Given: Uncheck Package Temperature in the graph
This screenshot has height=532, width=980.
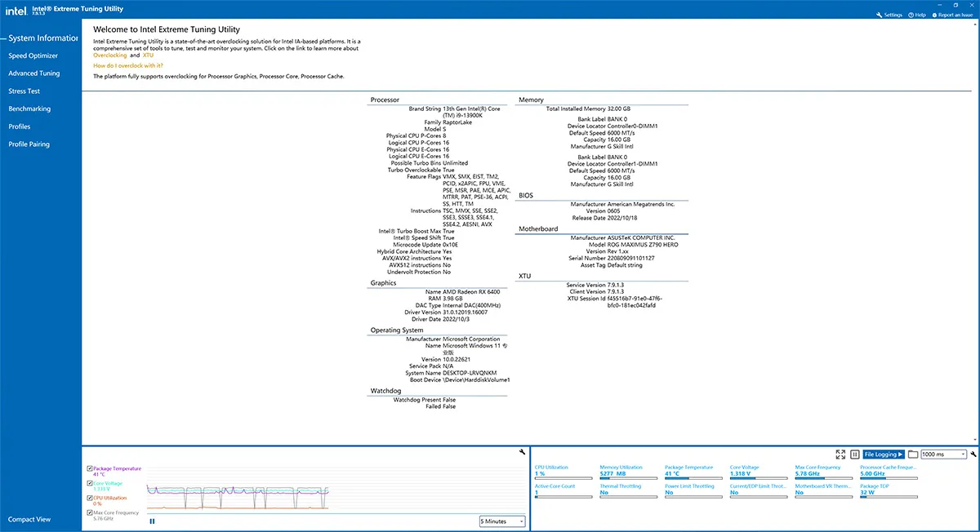Looking at the screenshot, I should [90, 469].
